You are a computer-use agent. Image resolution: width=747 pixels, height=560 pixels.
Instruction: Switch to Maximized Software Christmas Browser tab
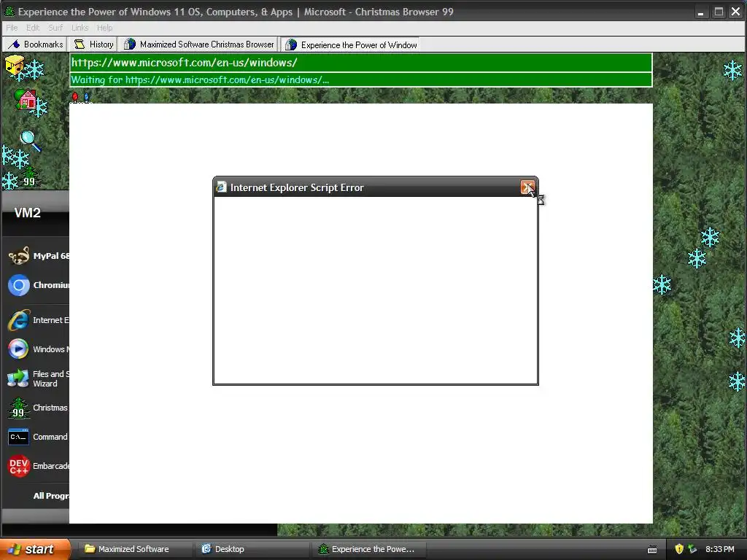click(x=198, y=44)
